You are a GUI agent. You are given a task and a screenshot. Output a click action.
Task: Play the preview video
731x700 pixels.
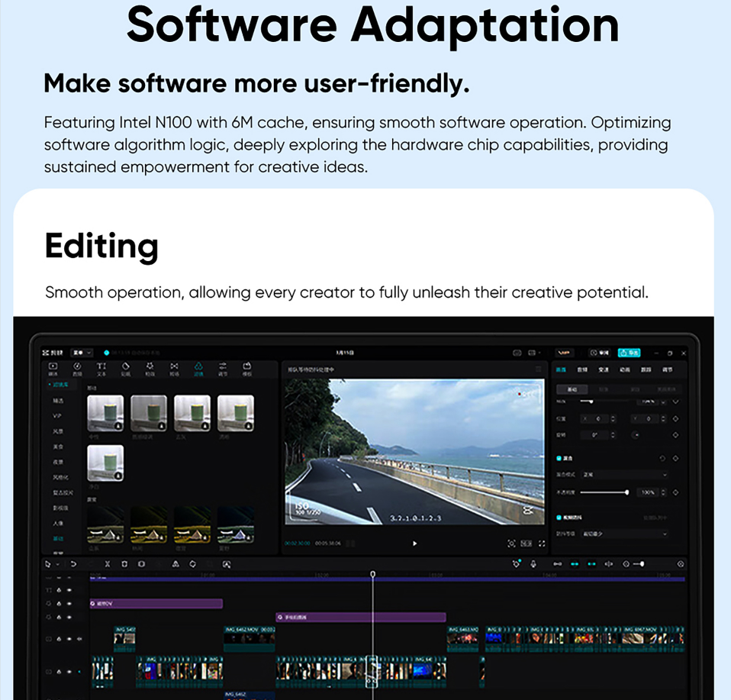(415, 544)
